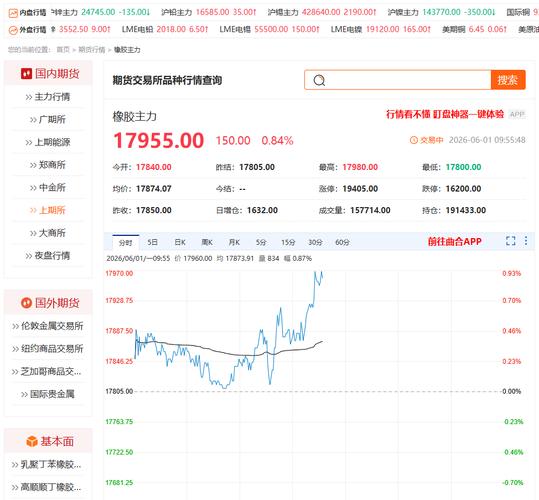Click the magnifier icon in search box
539x500 pixels.
coord(319,80)
